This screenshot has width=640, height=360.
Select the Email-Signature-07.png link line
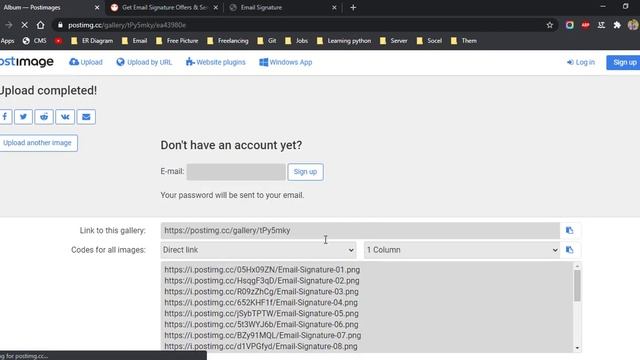[x=262, y=336]
